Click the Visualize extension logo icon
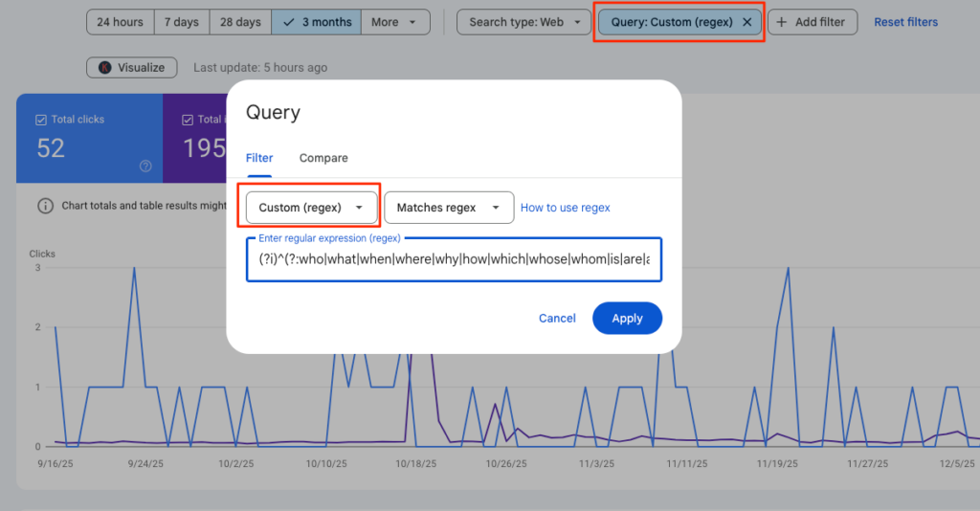The image size is (980, 511). click(103, 68)
